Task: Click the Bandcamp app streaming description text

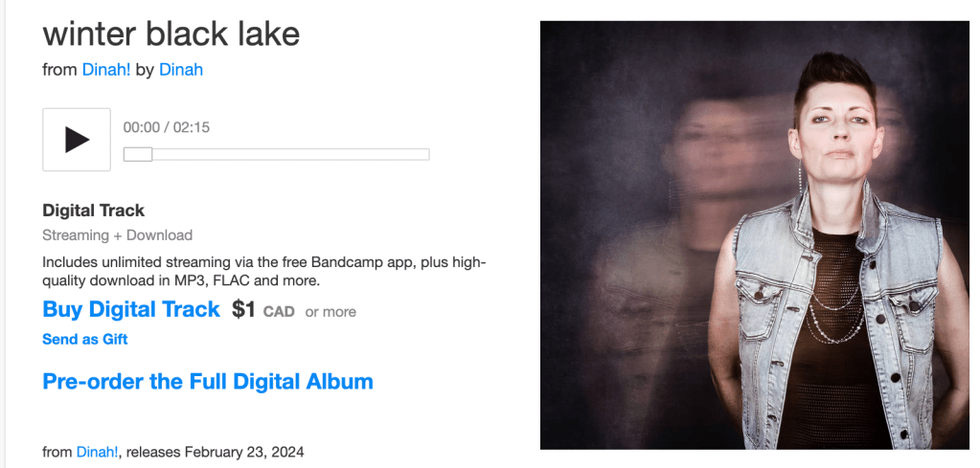Action: [x=264, y=272]
